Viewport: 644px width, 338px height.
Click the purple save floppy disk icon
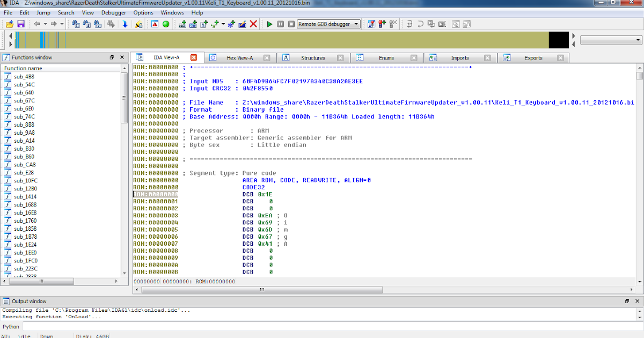(x=21, y=24)
